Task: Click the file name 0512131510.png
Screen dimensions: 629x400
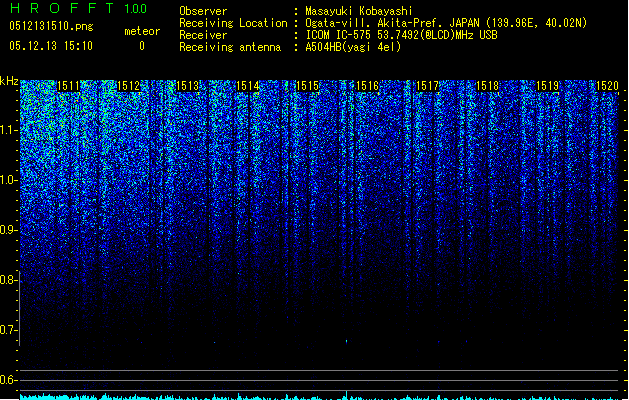Action: tap(51, 26)
